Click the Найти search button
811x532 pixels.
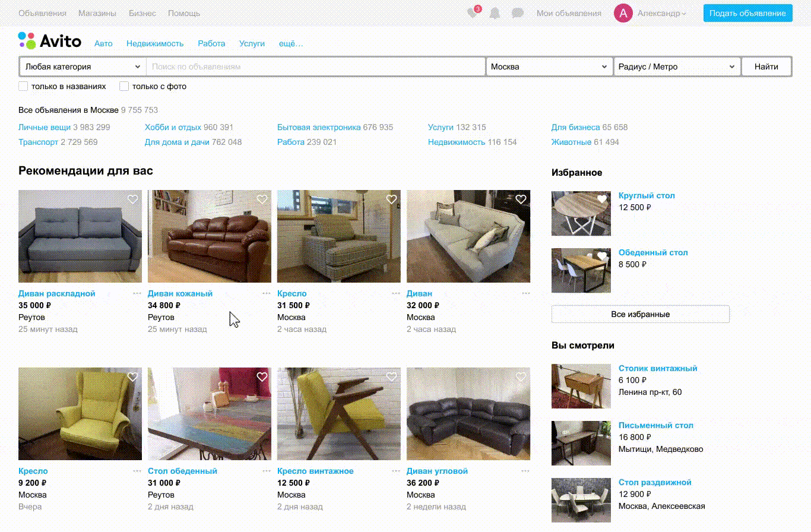[766, 66]
